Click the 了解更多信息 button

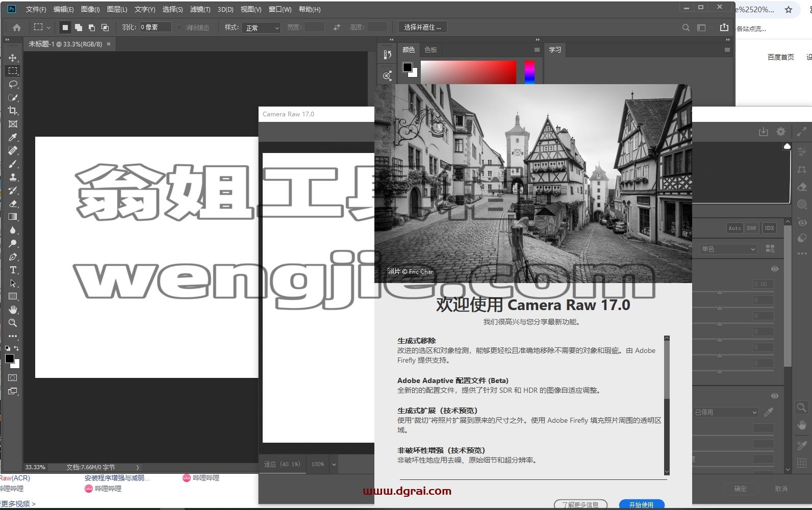point(580,504)
